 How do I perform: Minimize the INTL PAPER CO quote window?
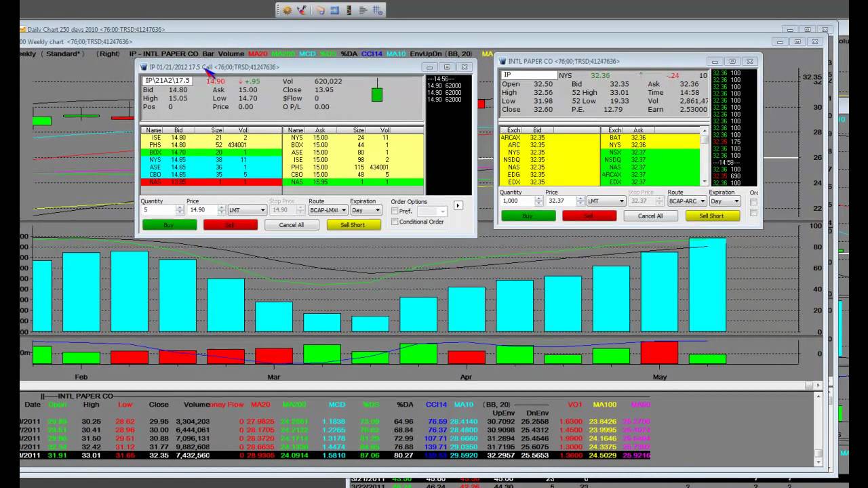(714, 61)
